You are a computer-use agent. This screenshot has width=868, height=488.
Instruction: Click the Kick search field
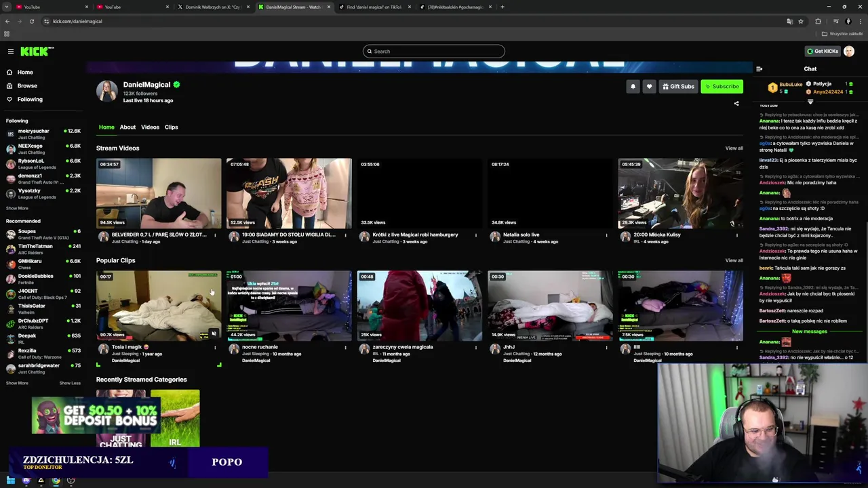tap(434, 52)
